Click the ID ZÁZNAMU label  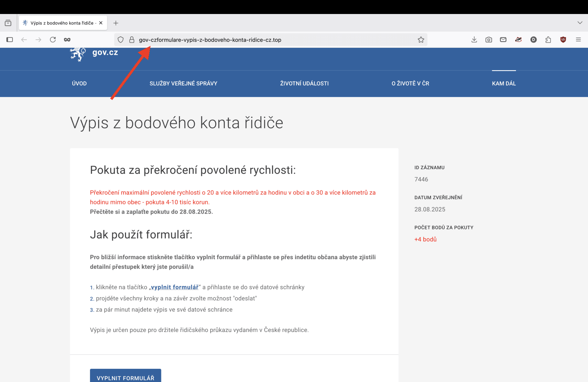[x=429, y=168]
